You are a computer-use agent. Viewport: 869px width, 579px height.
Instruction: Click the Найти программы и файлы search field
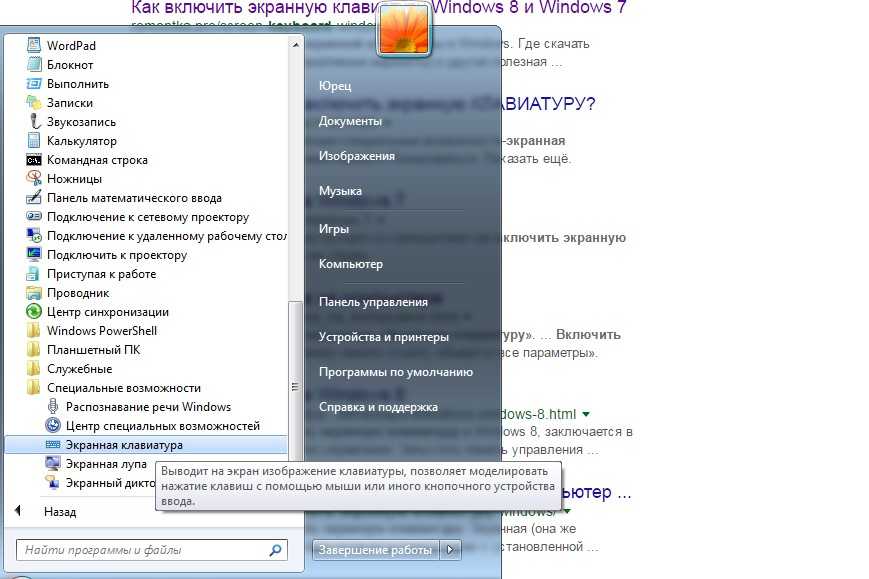[x=151, y=550]
